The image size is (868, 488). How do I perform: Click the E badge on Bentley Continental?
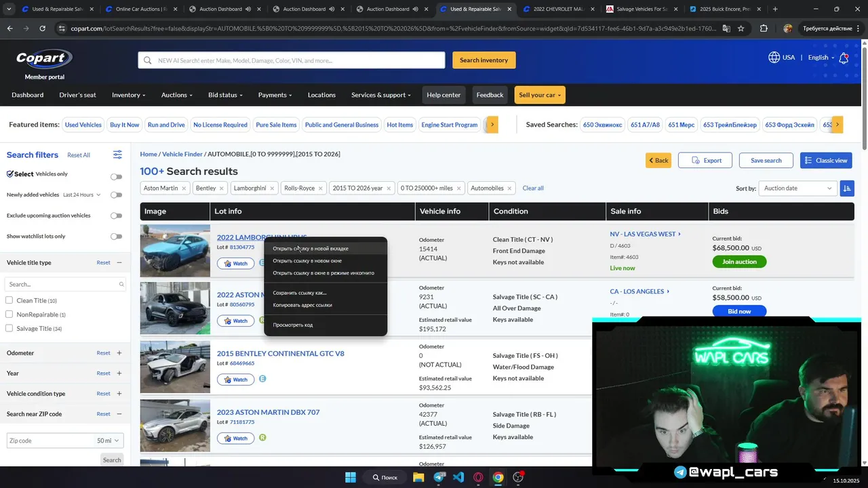[262, 379]
